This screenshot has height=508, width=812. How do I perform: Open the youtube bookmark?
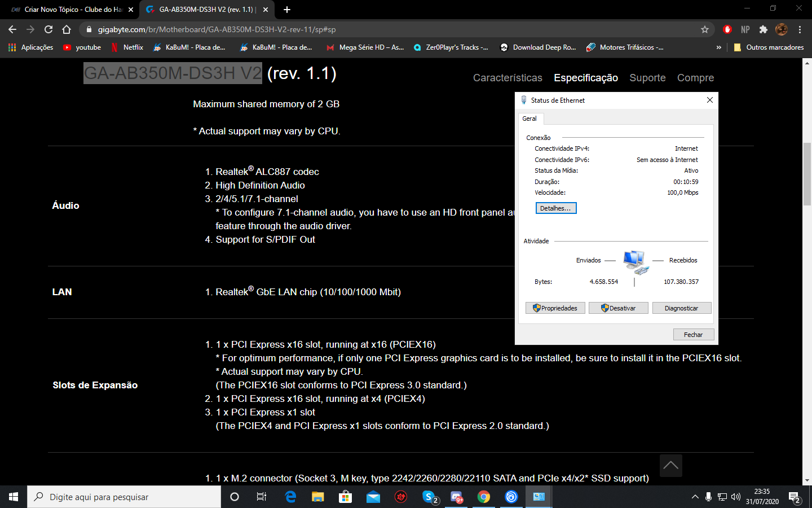pos(82,47)
